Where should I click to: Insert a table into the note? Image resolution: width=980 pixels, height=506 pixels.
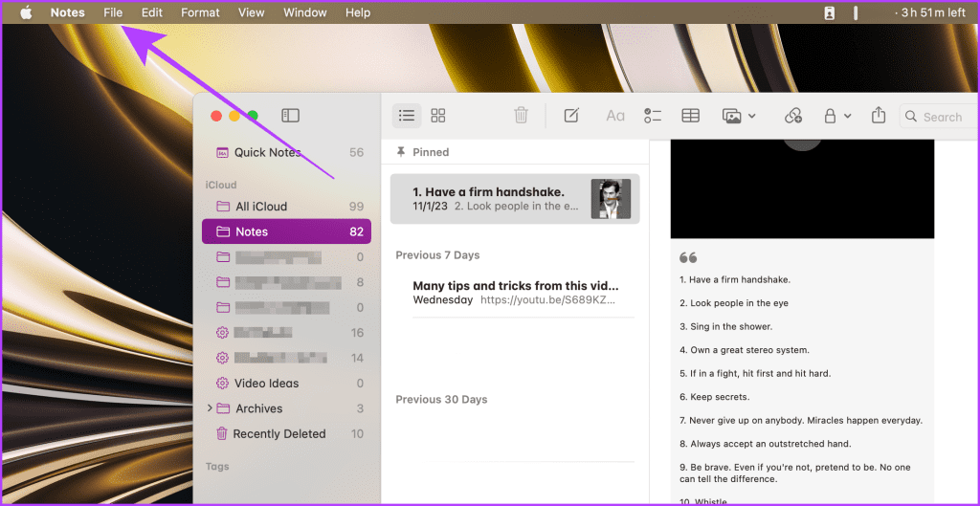point(690,116)
